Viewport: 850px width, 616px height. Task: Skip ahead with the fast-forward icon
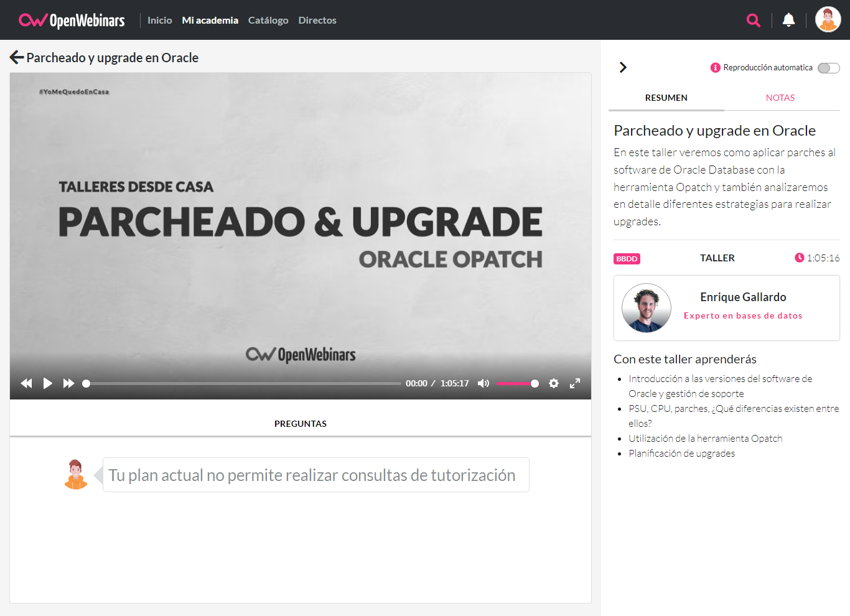click(68, 383)
